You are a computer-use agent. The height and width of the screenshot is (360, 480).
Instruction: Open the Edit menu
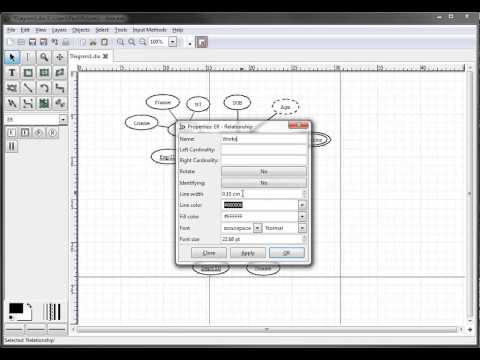click(25, 30)
